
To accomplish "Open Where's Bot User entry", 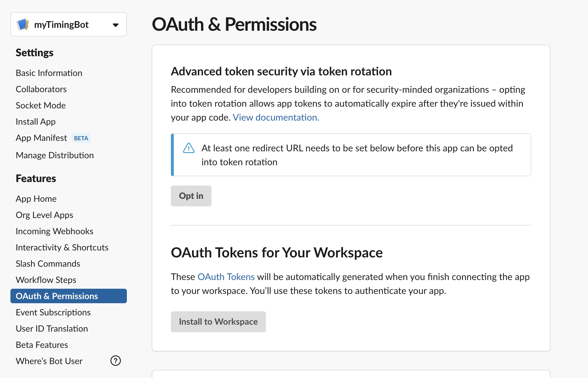I will click(49, 361).
